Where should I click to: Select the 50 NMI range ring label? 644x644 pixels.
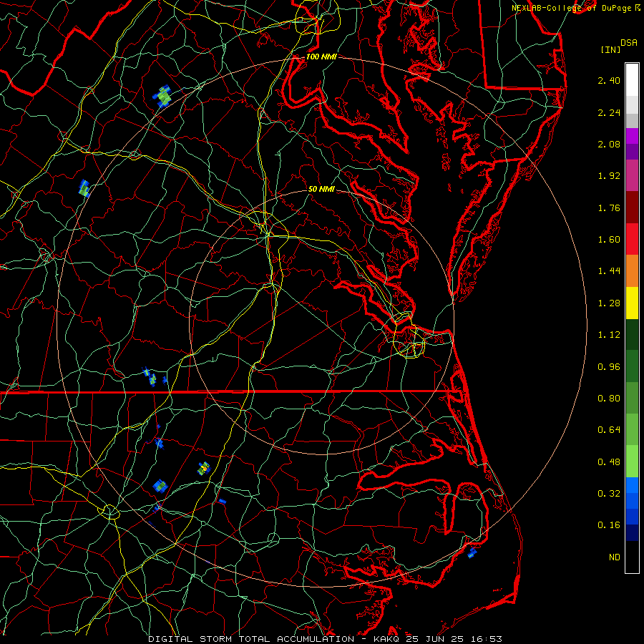pos(321,189)
